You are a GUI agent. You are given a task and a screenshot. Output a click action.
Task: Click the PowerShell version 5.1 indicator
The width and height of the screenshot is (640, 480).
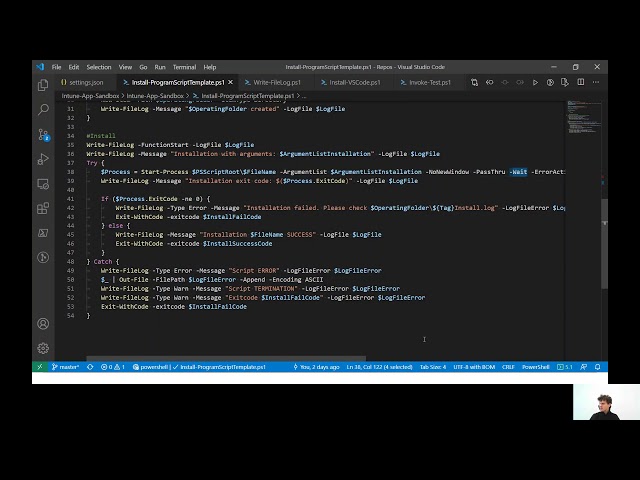click(565, 367)
